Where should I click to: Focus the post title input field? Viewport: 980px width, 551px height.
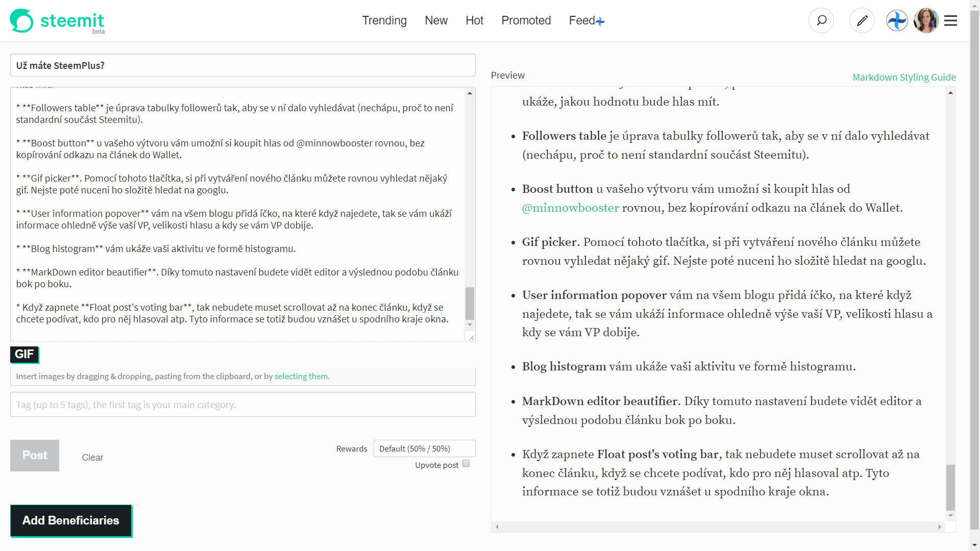click(243, 65)
